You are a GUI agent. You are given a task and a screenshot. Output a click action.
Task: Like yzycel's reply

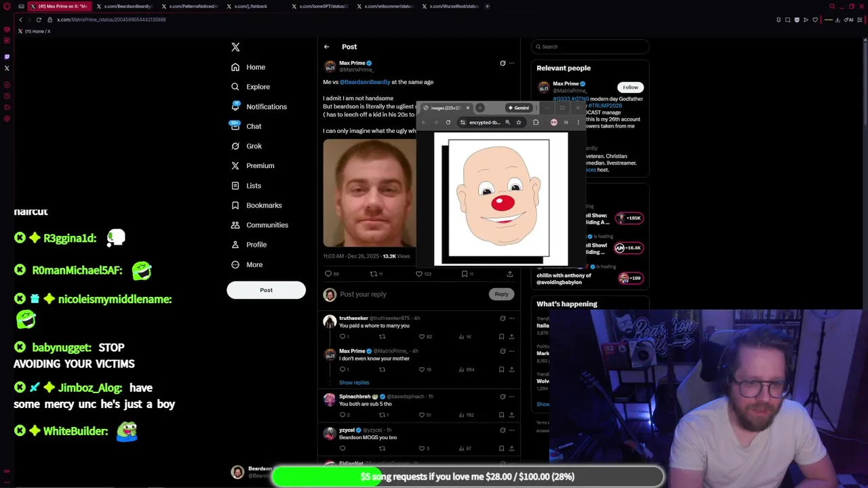(422, 448)
